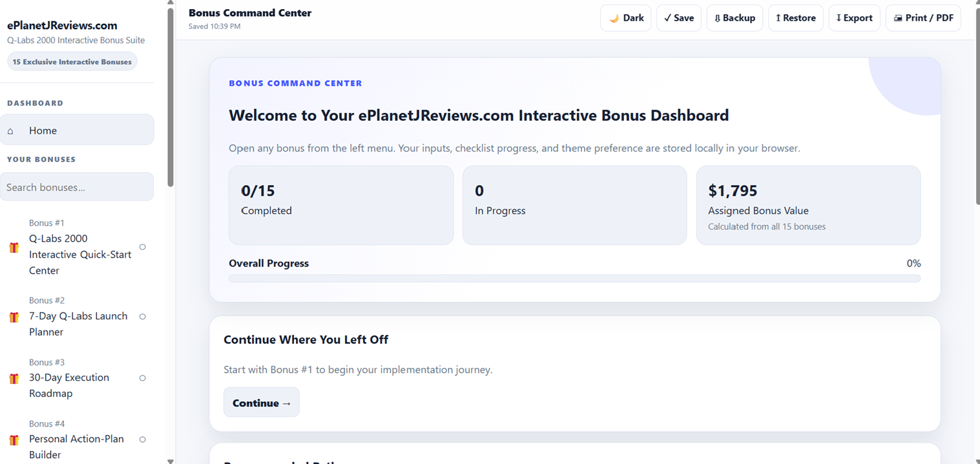
Task: Click the 15 Exclusive Interactive Bonuses badge
Action: 72,62
